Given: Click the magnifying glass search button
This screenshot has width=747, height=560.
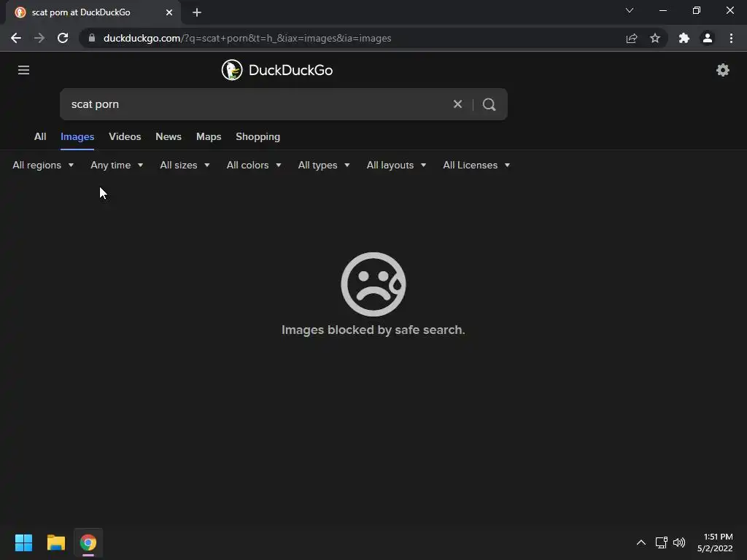Looking at the screenshot, I should [x=489, y=104].
